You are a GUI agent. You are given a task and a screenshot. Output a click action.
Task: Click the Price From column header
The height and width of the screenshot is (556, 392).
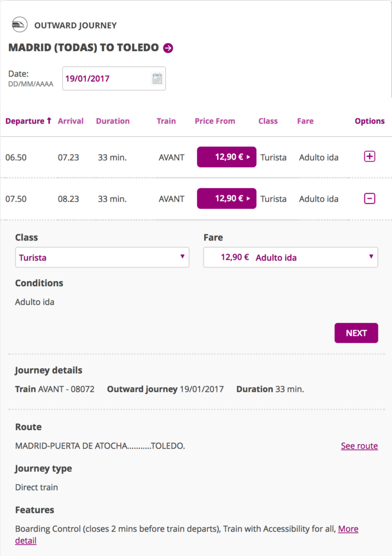click(215, 121)
